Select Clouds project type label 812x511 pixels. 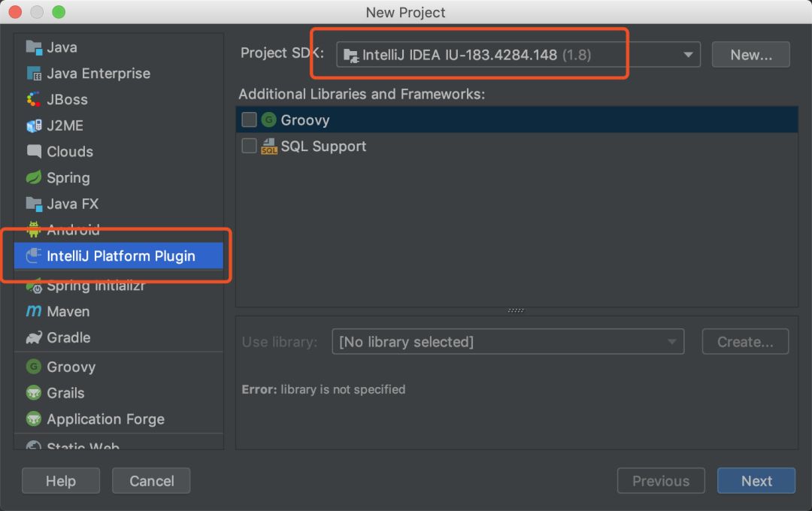70,151
